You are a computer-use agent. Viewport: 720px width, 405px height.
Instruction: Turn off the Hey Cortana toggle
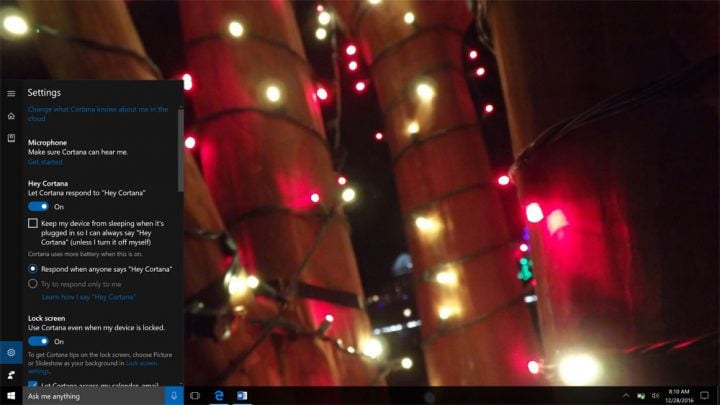tap(38, 207)
